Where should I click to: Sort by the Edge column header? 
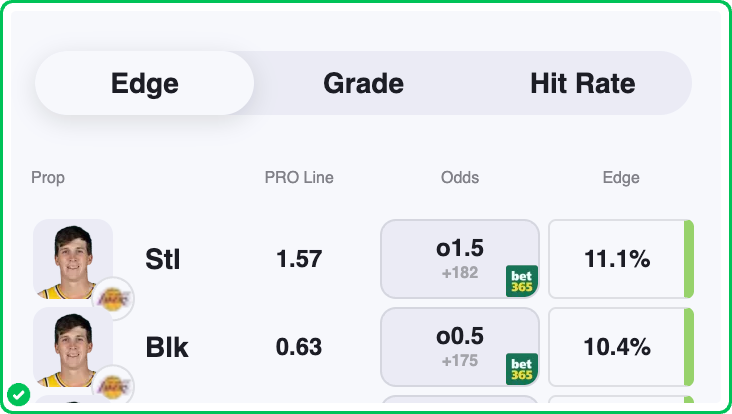coord(620,178)
